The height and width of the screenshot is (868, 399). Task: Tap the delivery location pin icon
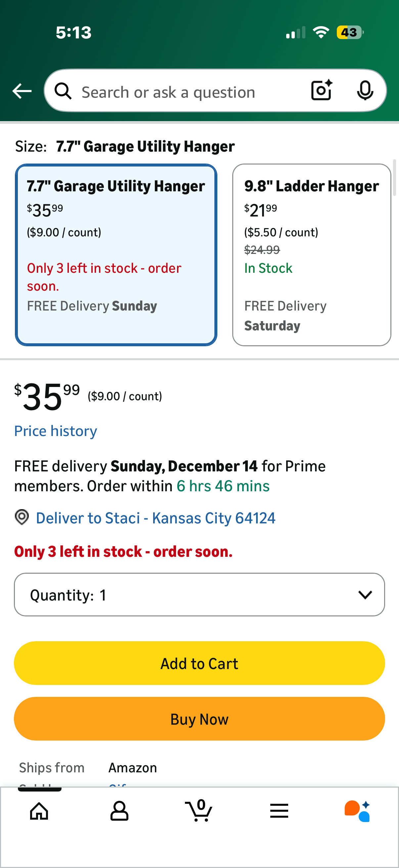(x=22, y=517)
